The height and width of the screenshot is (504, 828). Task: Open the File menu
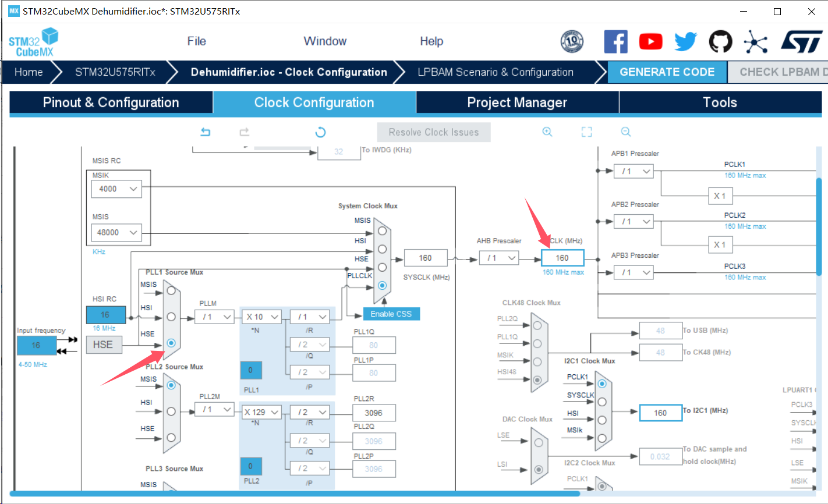click(197, 41)
